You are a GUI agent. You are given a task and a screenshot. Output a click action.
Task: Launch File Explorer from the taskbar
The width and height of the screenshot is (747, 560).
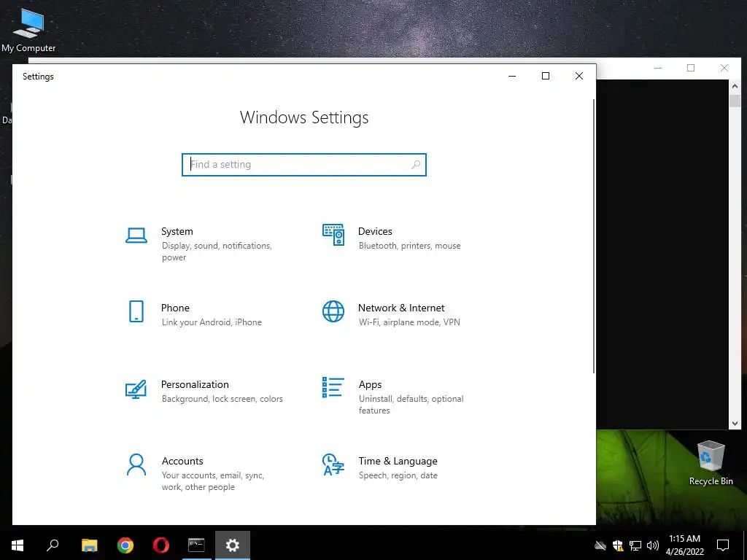click(x=89, y=545)
